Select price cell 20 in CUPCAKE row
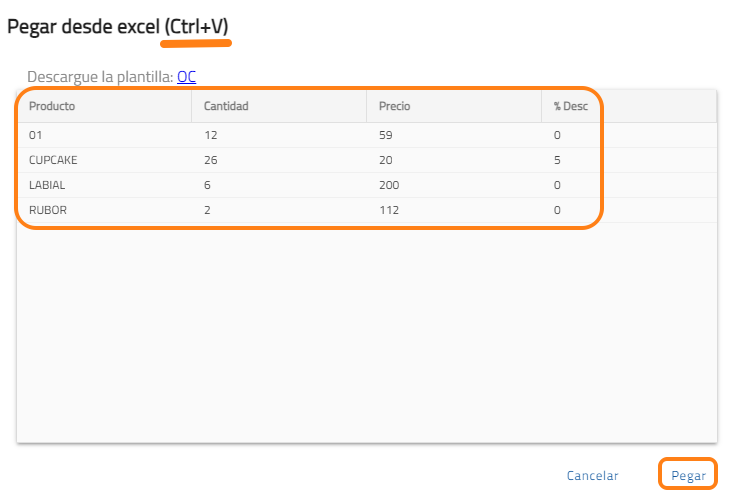The image size is (730, 495). coord(386,160)
